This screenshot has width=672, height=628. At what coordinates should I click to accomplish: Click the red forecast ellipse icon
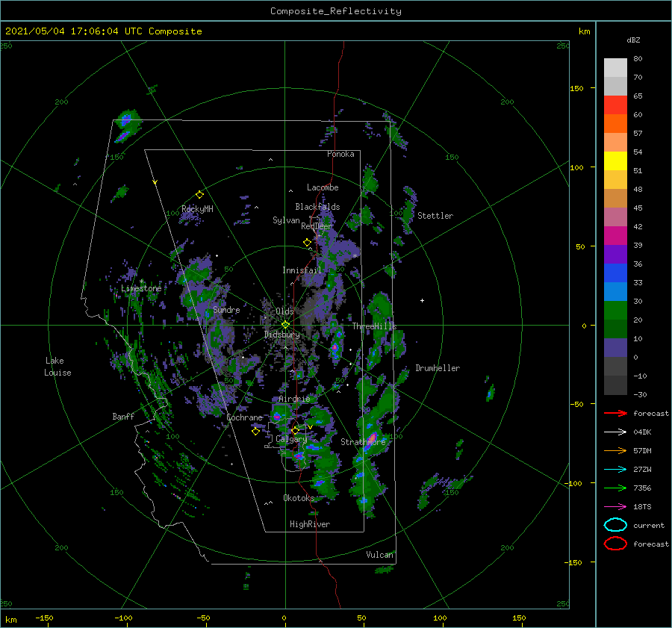coord(615,544)
